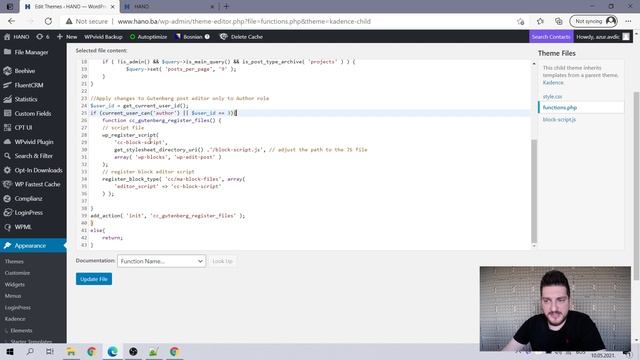
Task: Open Autoptimize admin bar menu
Action: pyautogui.click(x=148, y=37)
